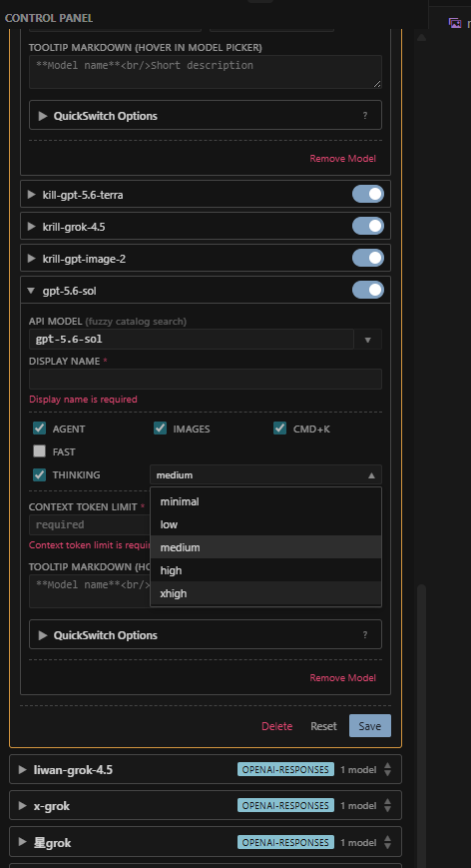Image resolution: width=471 pixels, height=868 pixels.
Task: Click the CONTROL PANEL header title
Action: [49, 18]
